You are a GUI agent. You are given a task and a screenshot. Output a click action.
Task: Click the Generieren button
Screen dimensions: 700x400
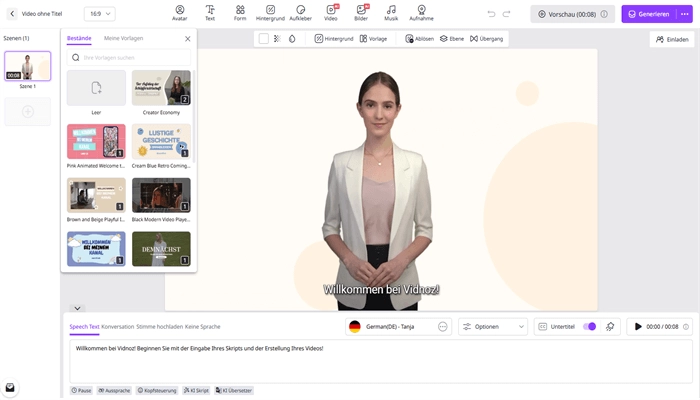pyautogui.click(x=649, y=14)
